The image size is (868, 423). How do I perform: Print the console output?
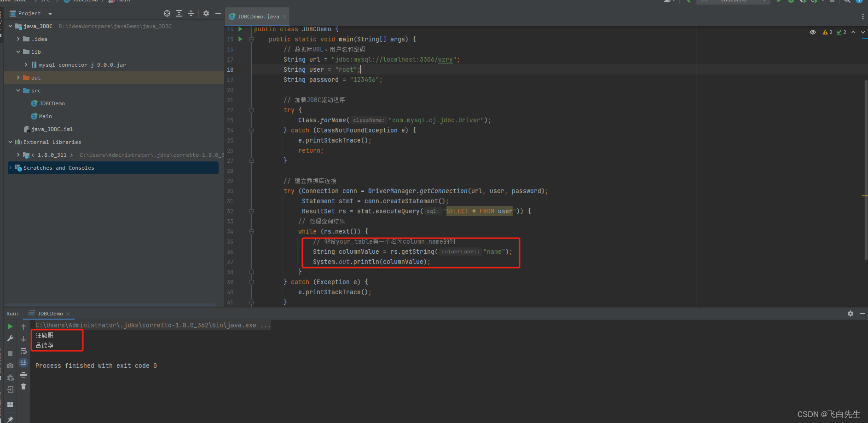pyautogui.click(x=23, y=375)
